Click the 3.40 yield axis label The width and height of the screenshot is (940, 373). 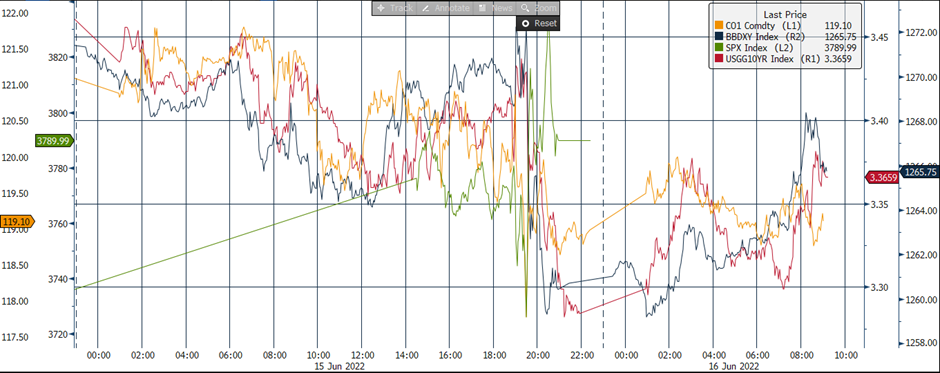pos(879,121)
